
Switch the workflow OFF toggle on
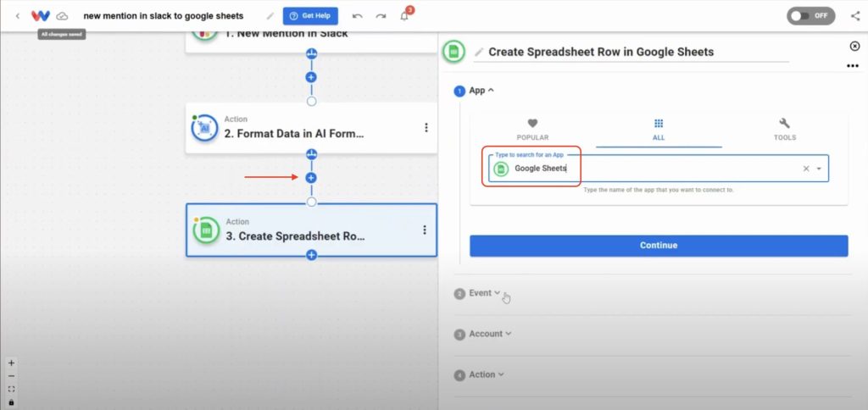click(811, 16)
